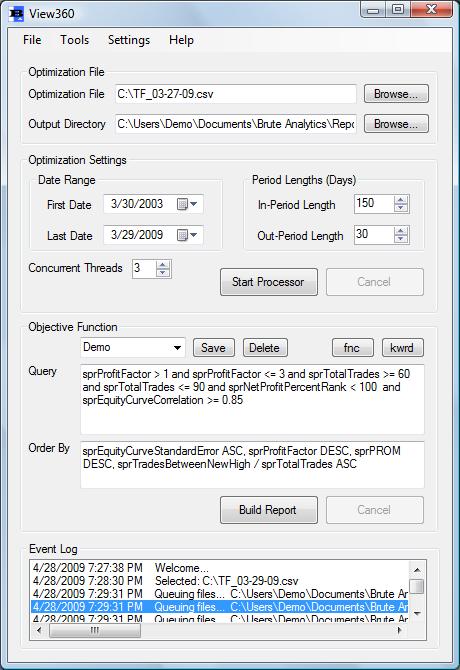
Task: Click the Event Log horizontal scrollbar thumb
Action: [95, 630]
